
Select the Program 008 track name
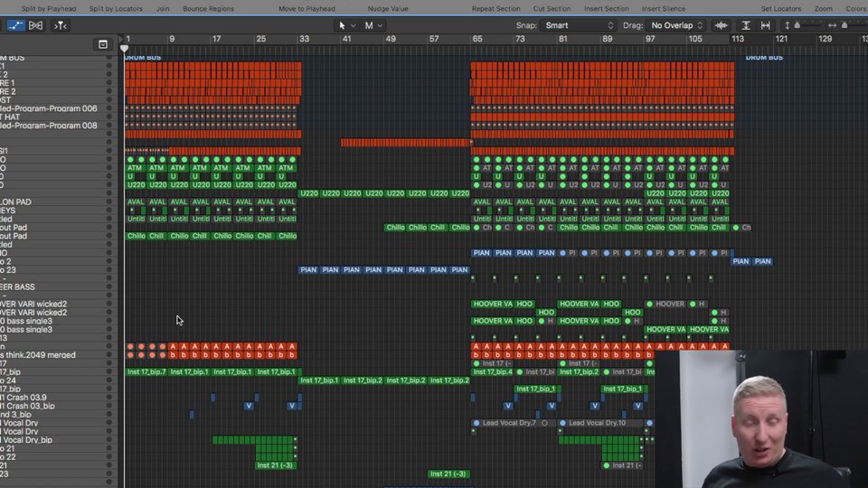(48, 126)
